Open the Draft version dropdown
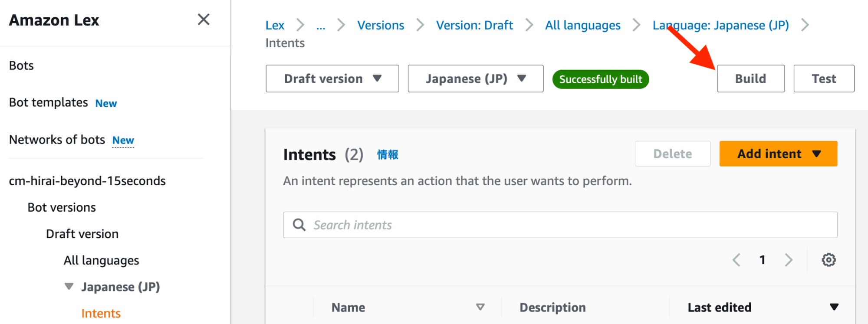This screenshot has height=324, width=868. point(332,79)
